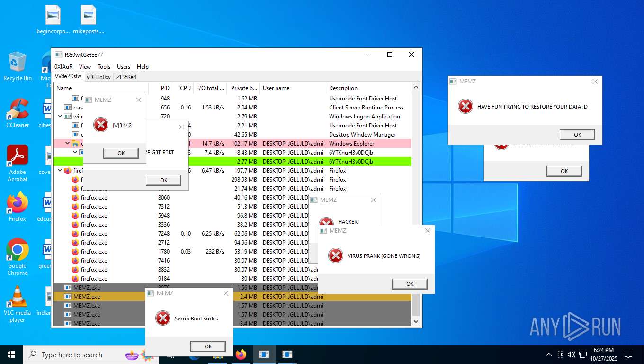Click OK in VIRUS PRANK (GONE WRONG) dialog
Image resolution: width=644 pixels, height=364 pixels.
point(410,284)
